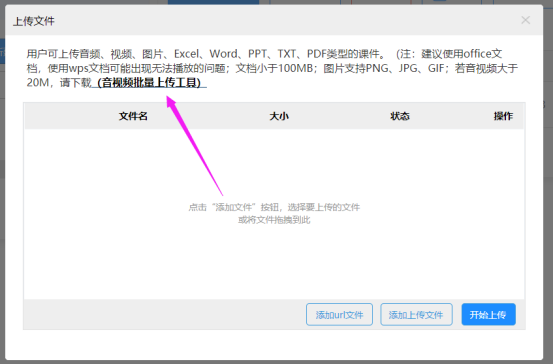554x364 pixels.
Task: Open the 音视频批量上传工具 download link
Action: 149,83
